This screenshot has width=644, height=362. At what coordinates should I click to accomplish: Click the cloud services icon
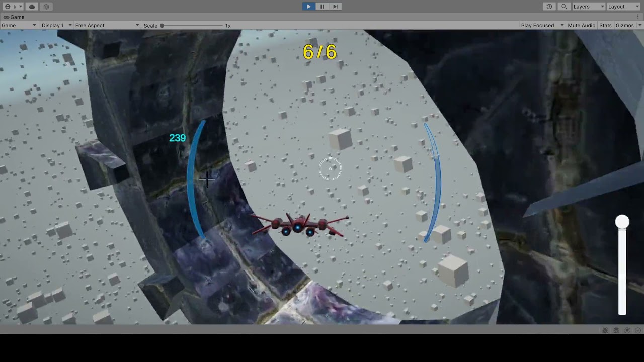(x=32, y=7)
